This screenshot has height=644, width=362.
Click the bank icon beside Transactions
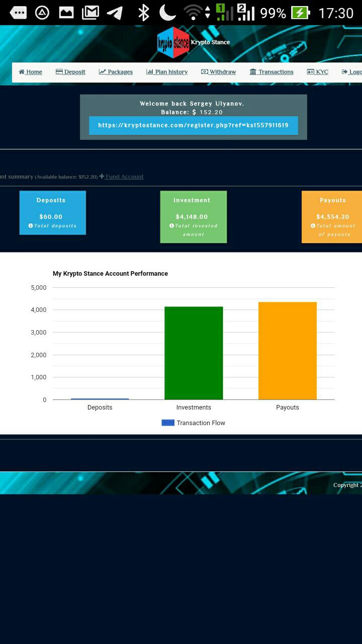253,72
